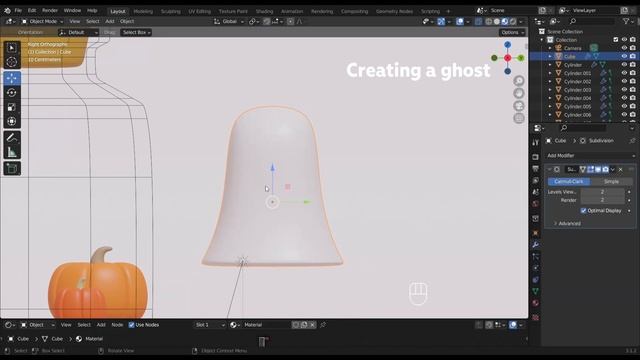The width and height of the screenshot is (640, 360).
Task: Select Catmull-Clark subdivision type
Action: click(x=569, y=181)
